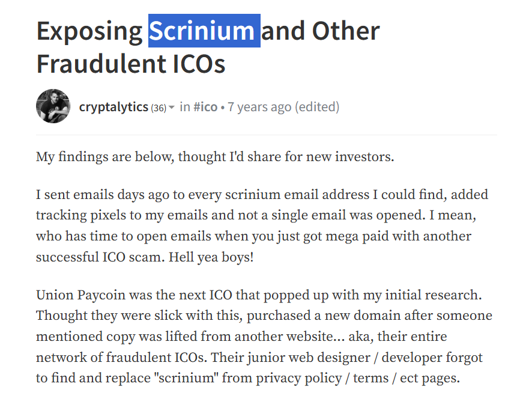This screenshot has height=410, width=532.
Task: Click 'Fraudulent ICOs' in the headline
Action: 131,64
